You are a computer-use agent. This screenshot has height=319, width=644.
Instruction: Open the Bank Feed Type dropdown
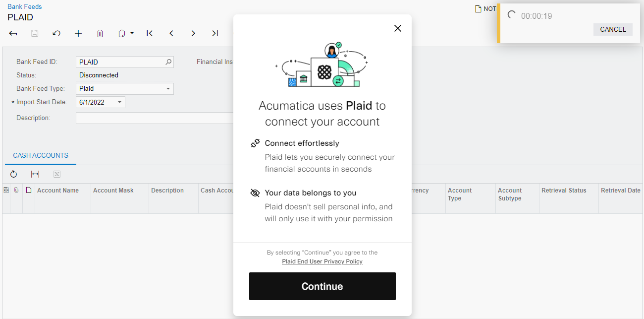click(169, 88)
